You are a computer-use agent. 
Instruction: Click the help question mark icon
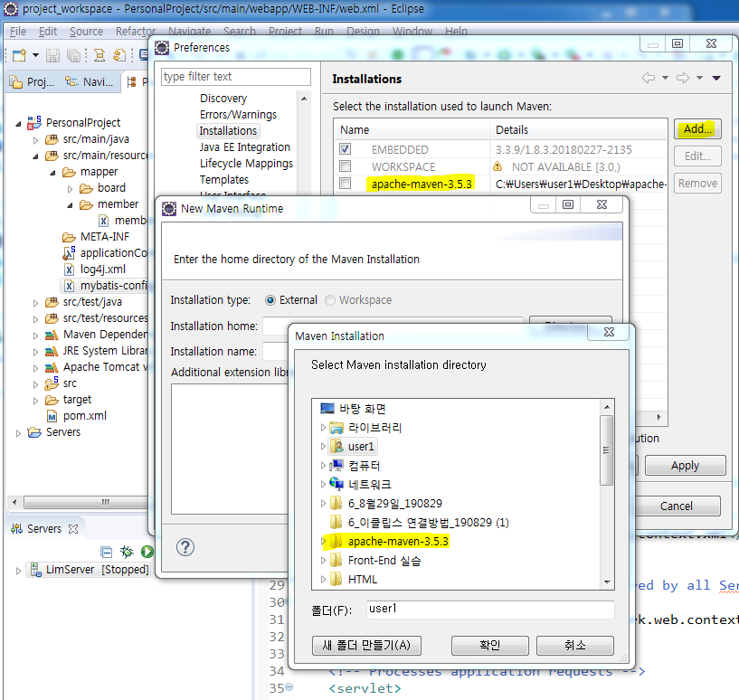coord(185,547)
